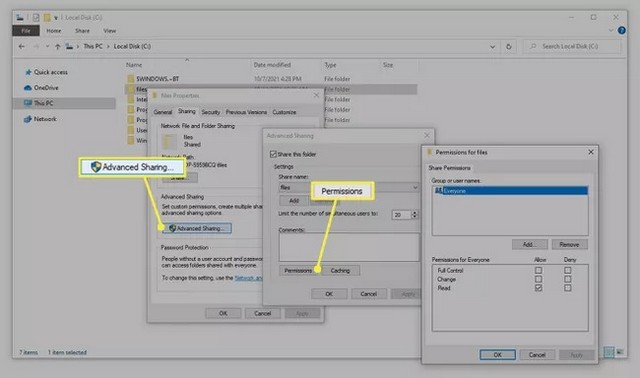The height and width of the screenshot is (378, 640).
Task: Allow Full Control for Everyone
Action: click(538, 270)
